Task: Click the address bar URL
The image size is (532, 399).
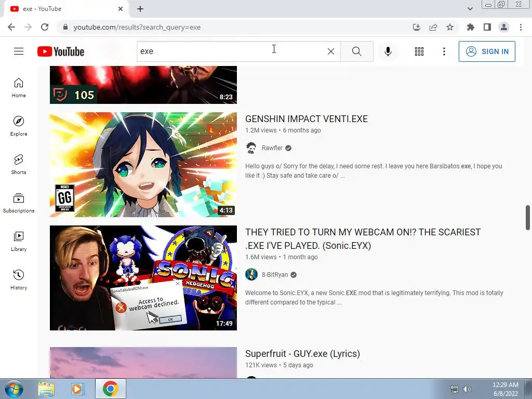Action: point(137,27)
